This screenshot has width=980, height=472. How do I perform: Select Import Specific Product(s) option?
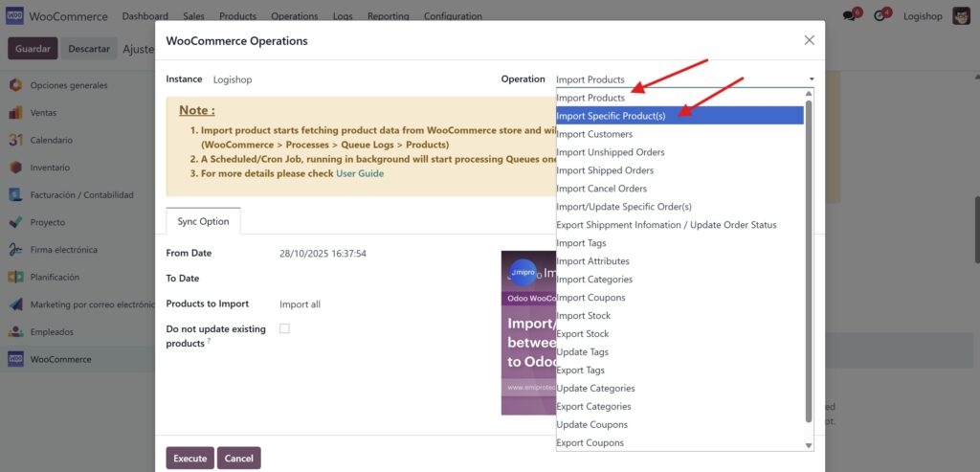679,116
